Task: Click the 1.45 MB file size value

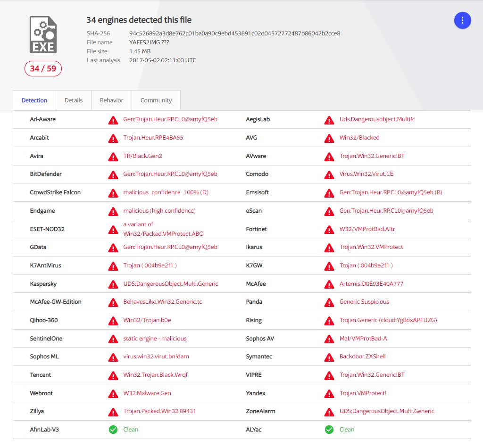Action: tap(140, 51)
